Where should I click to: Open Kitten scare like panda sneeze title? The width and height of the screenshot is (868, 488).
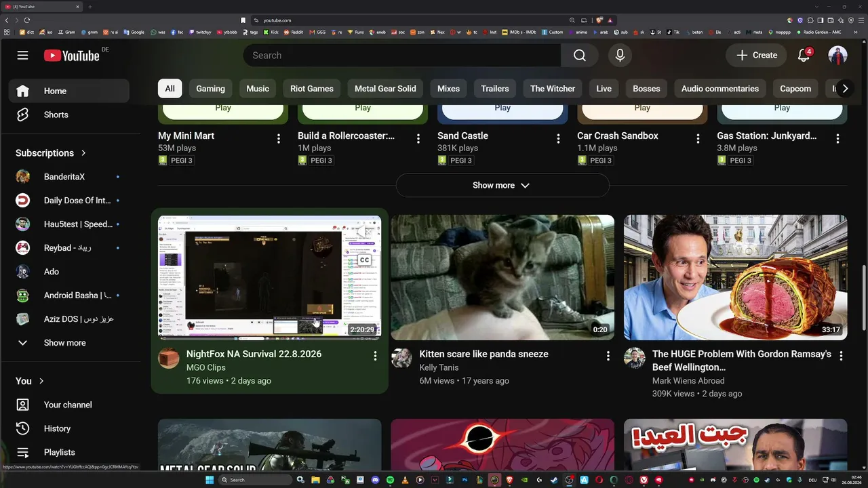484,354
